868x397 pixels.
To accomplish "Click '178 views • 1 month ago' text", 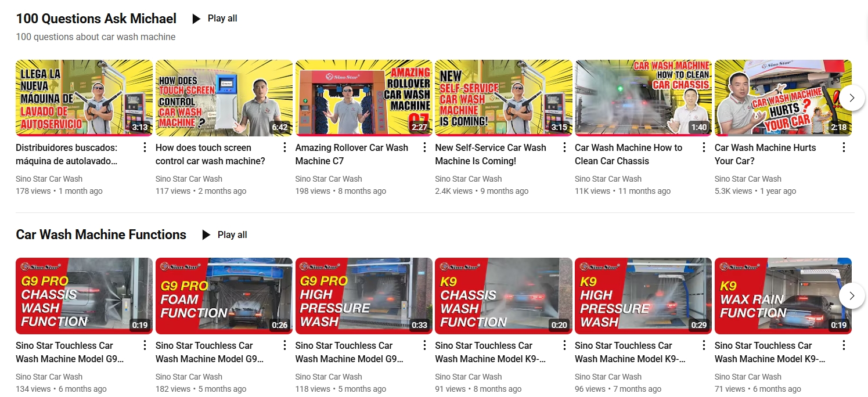I will [x=59, y=191].
